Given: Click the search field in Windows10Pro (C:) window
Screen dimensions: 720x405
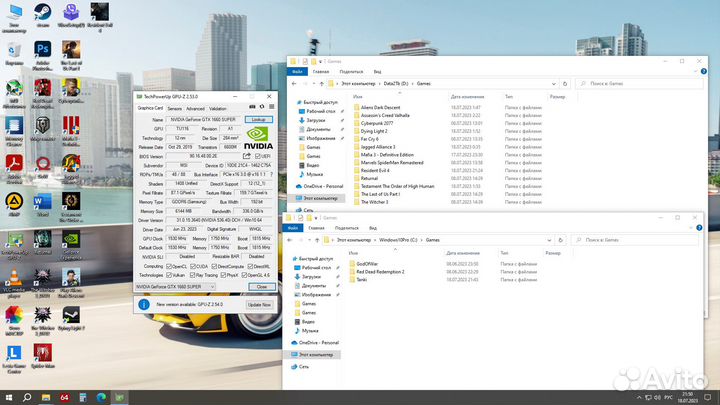Looking at the screenshot, I should (x=635, y=240).
